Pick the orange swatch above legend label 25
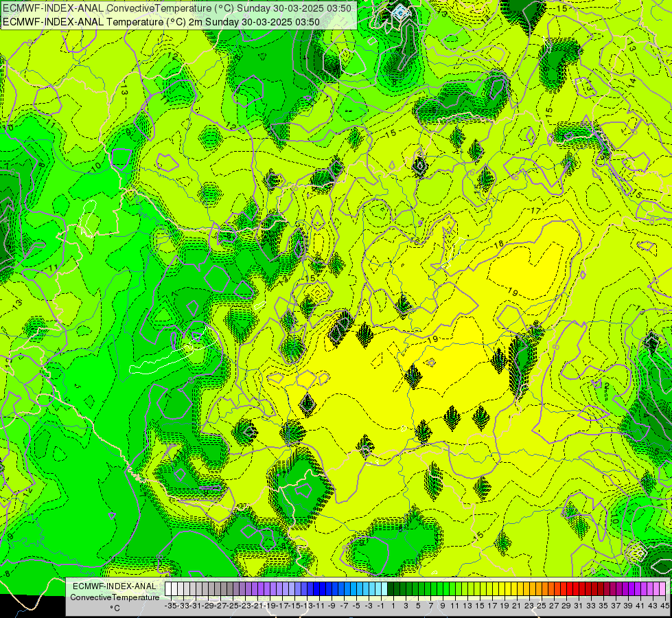 click(539, 588)
